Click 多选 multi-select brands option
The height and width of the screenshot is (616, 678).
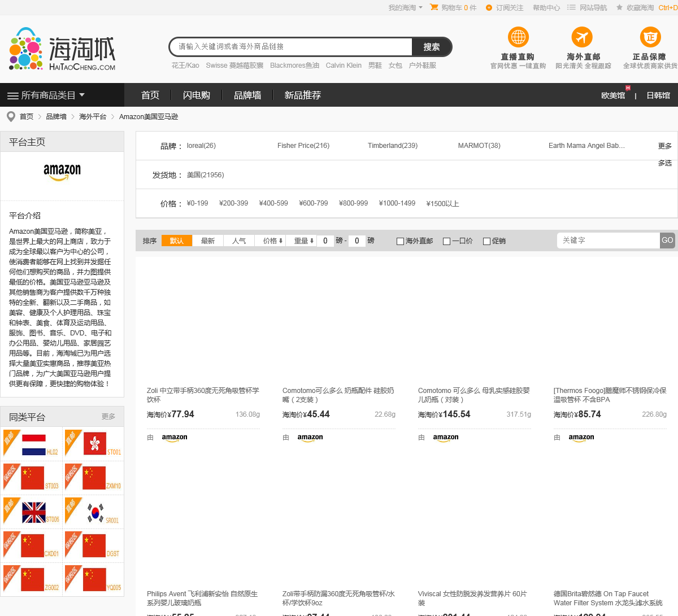tap(665, 163)
